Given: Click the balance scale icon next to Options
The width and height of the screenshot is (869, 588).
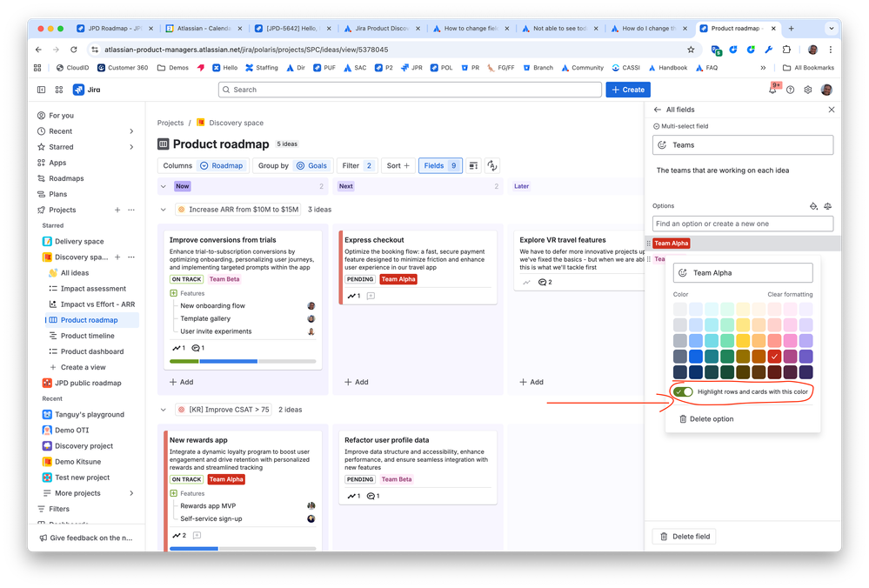Looking at the screenshot, I should [x=827, y=206].
